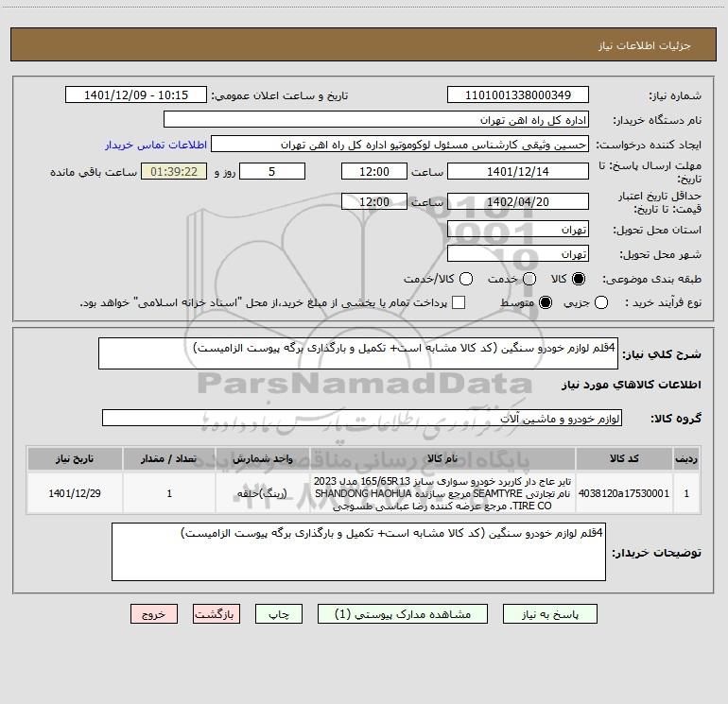Viewport: 728px width, 704px height.
Task: Click the شهر محل تحویل field
Action: tap(518, 253)
